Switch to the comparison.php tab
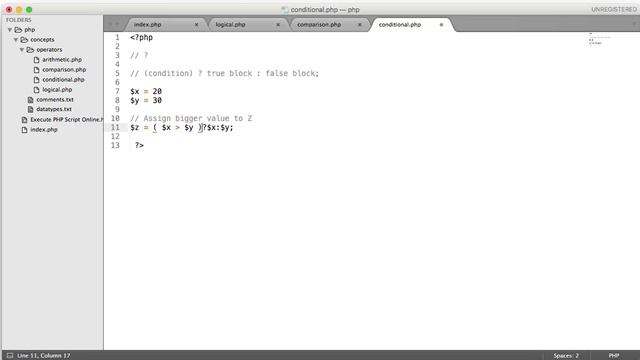 tap(319, 24)
